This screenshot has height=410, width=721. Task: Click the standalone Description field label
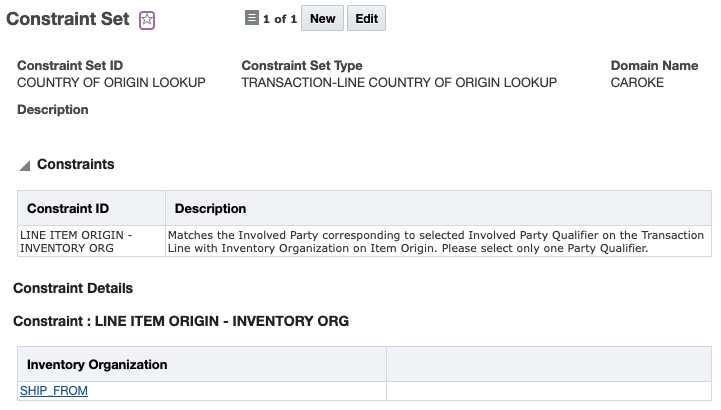pyautogui.click(x=53, y=110)
